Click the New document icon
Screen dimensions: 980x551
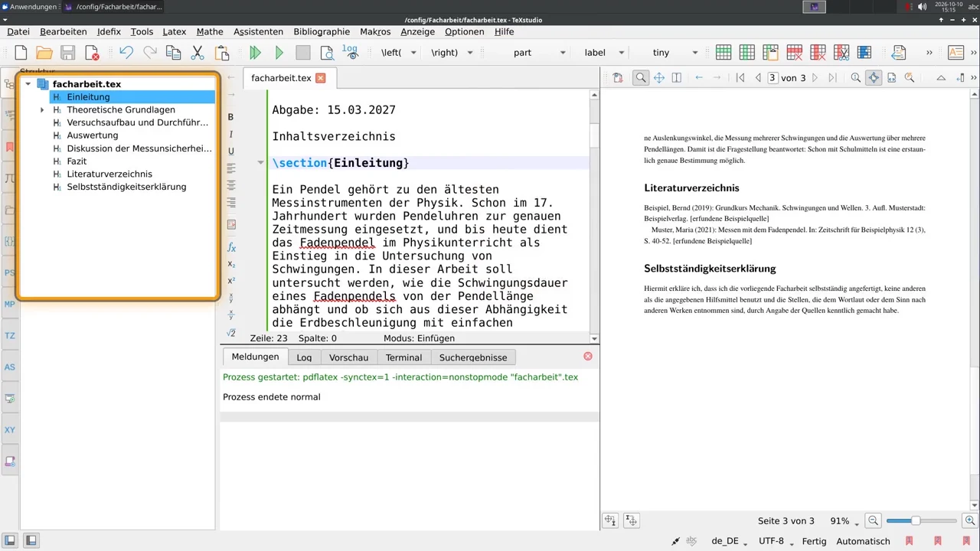21,53
